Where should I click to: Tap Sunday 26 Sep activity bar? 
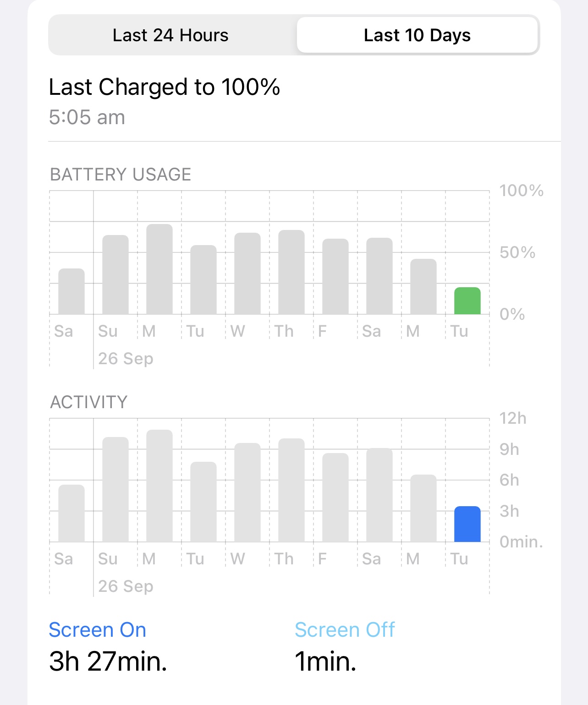(115, 489)
